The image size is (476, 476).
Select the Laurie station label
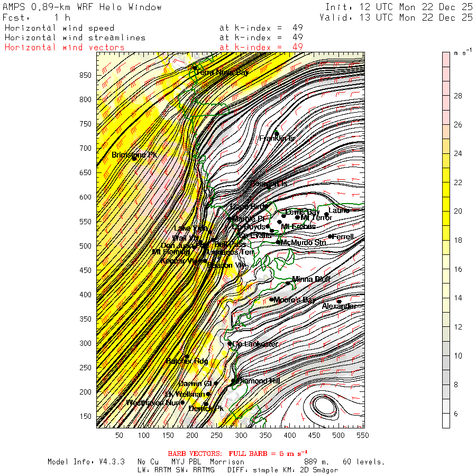coord(339,210)
